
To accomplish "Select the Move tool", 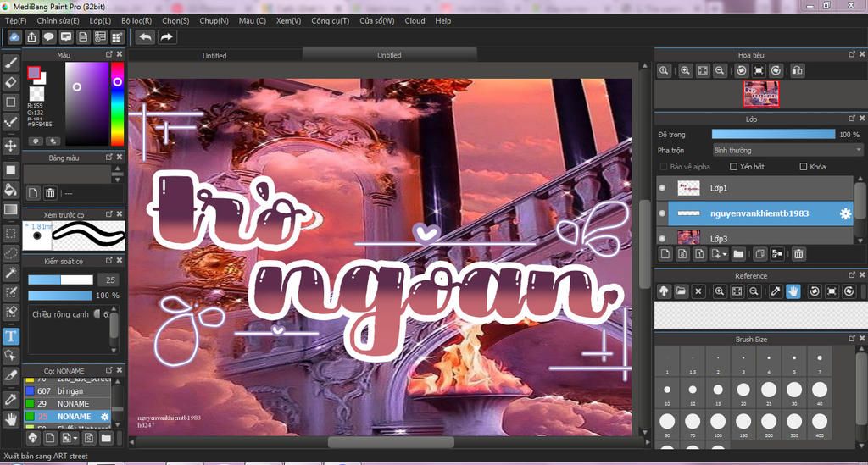I will point(10,146).
